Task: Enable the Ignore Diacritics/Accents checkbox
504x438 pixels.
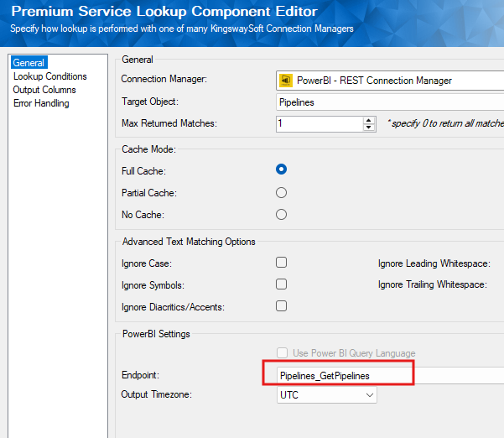Action: pyautogui.click(x=281, y=306)
